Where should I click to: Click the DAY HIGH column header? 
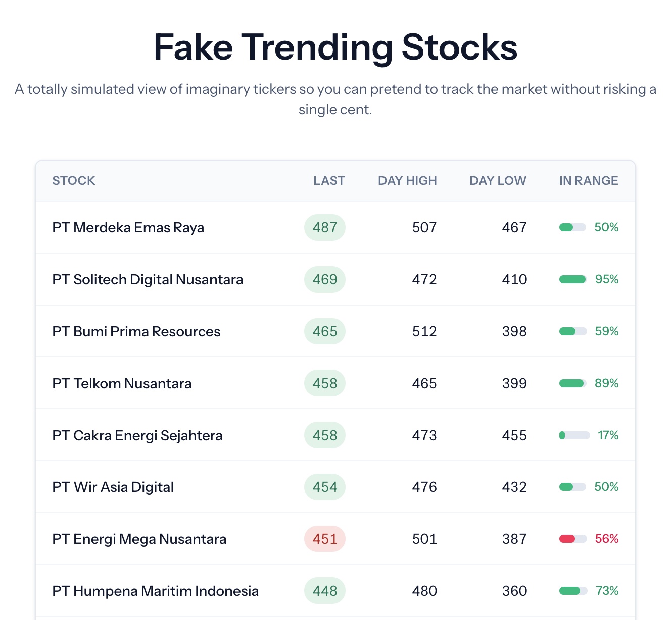pos(407,180)
